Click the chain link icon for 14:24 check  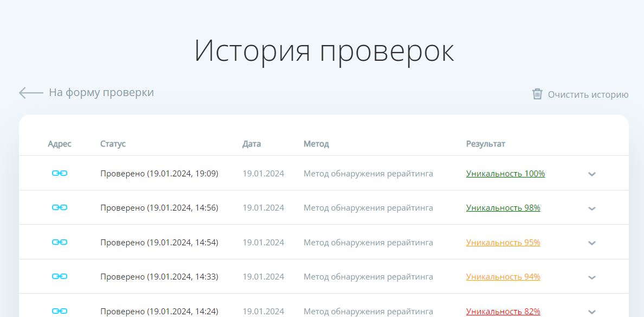[x=60, y=310]
